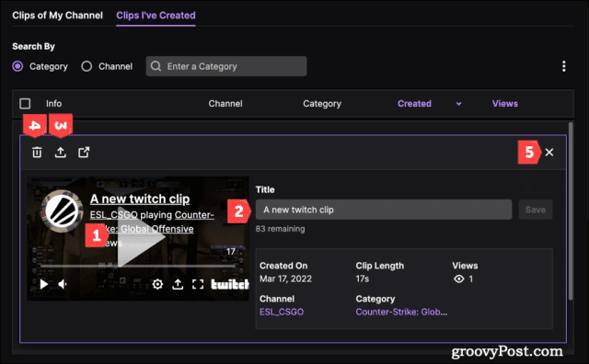Image resolution: width=589 pixels, height=364 pixels.
Task: Open the three-dot more options menu
Action: click(x=563, y=66)
